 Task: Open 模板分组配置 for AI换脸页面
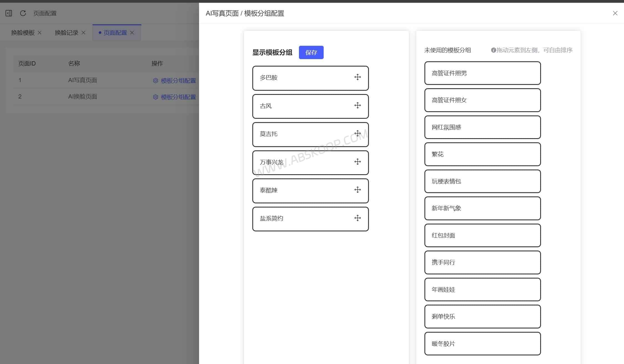pos(175,97)
